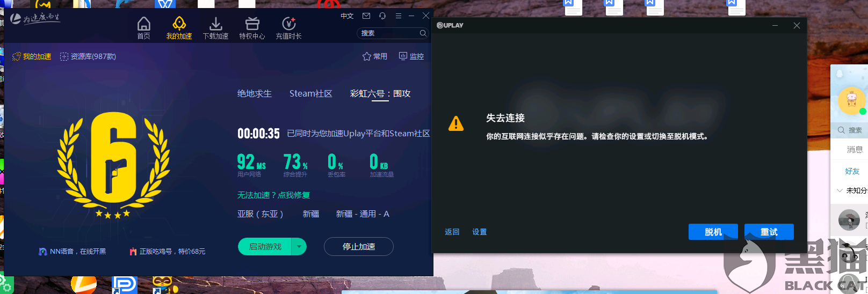Select the Steam社区 tab
The image size is (868, 294).
click(x=311, y=93)
